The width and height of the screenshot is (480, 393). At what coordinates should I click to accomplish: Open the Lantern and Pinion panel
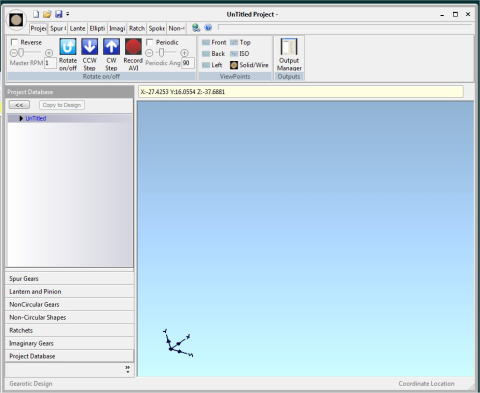(69, 292)
